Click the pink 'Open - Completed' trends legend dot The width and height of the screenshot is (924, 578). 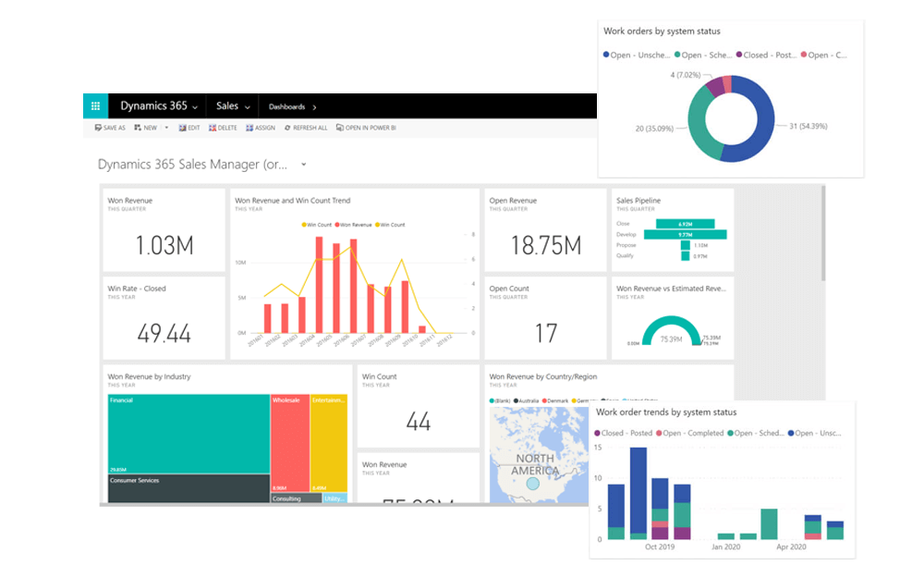tap(660, 433)
